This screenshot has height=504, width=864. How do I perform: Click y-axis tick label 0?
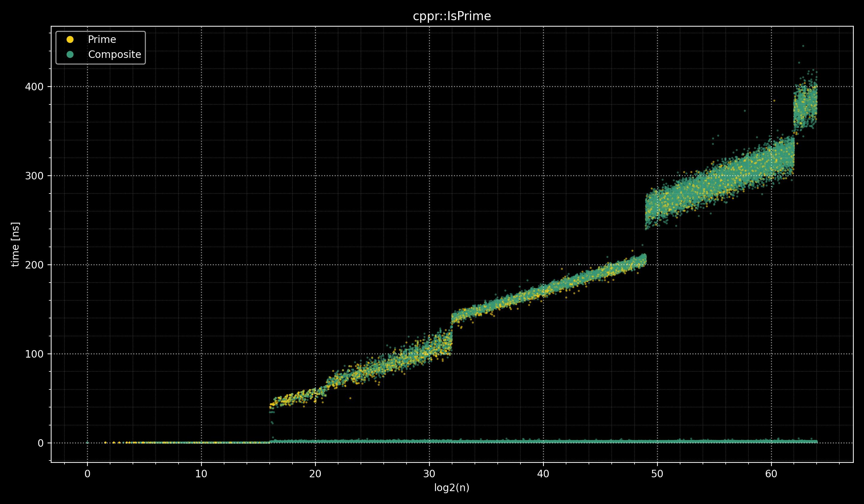point(40,443)
